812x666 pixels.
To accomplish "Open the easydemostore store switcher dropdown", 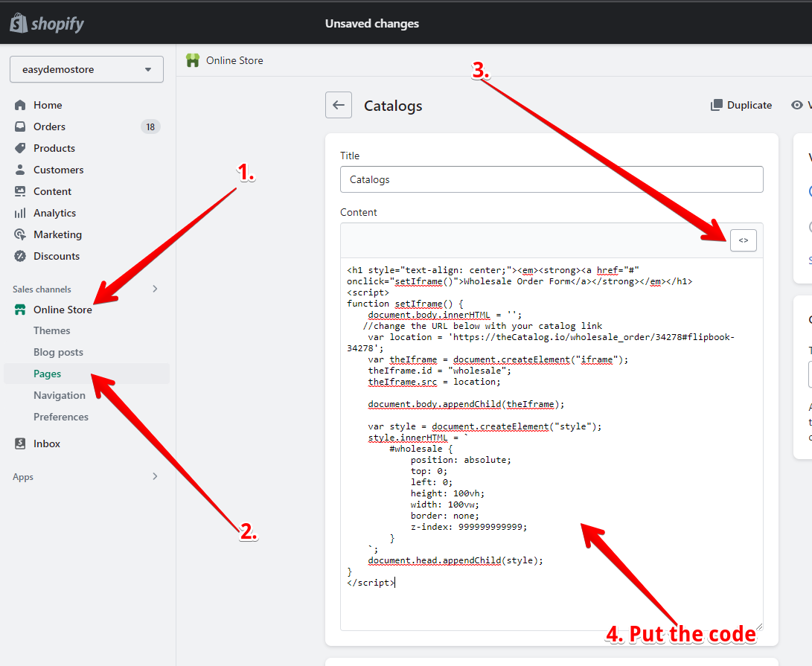I will click(x=86, y=69).
